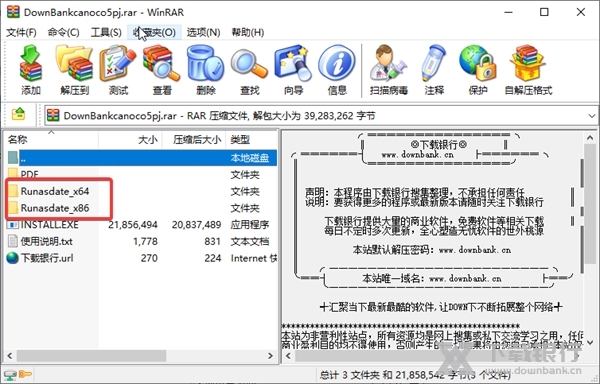Click file list horizontal scrollbar thumb
The image size is (600, 384).
click(91, 356)
